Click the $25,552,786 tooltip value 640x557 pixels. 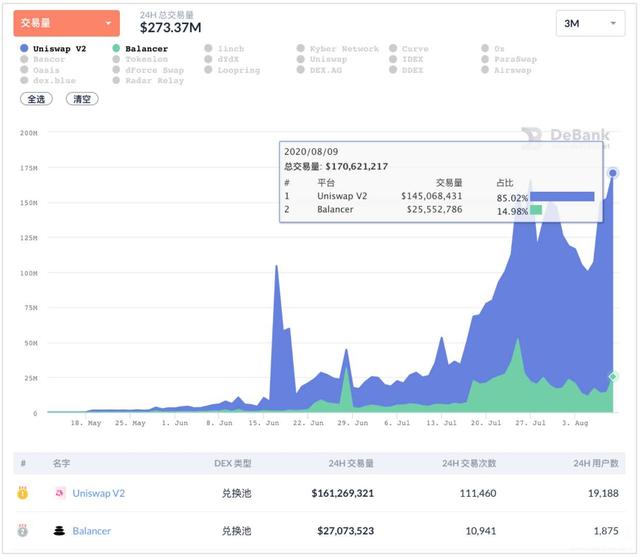434,209
